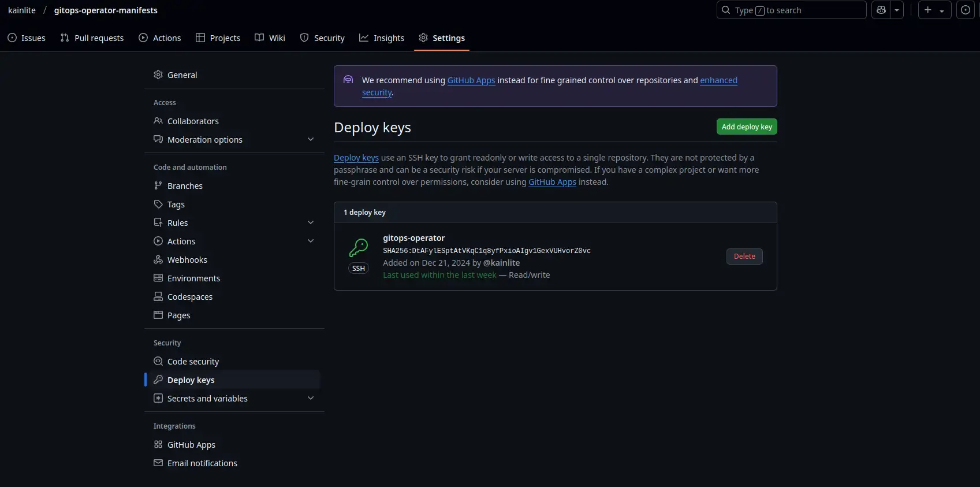Click the people icon beside Collaborators
The image size is (980, 487).
coord(158,121)
